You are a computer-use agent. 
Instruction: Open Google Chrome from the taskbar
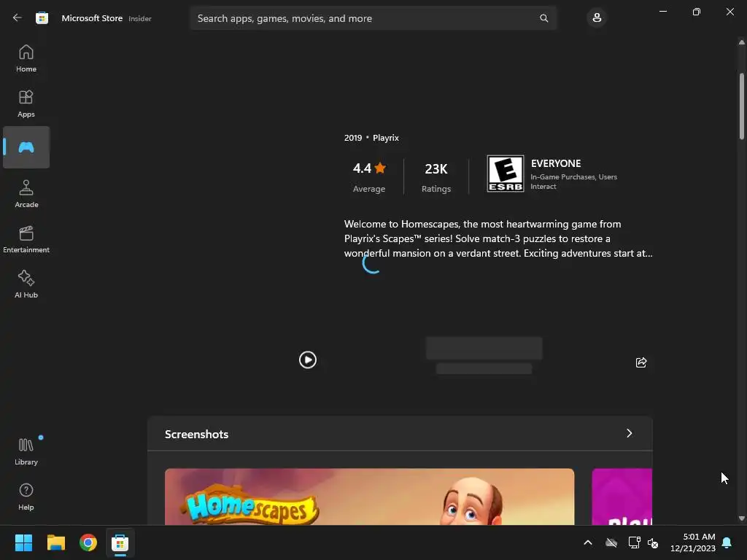(88, 542)
